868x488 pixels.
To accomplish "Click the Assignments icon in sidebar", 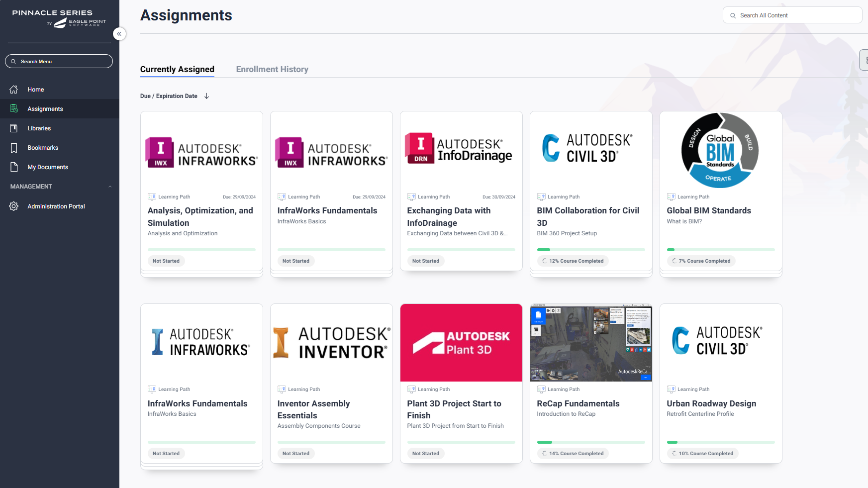I will pos(14,109).
